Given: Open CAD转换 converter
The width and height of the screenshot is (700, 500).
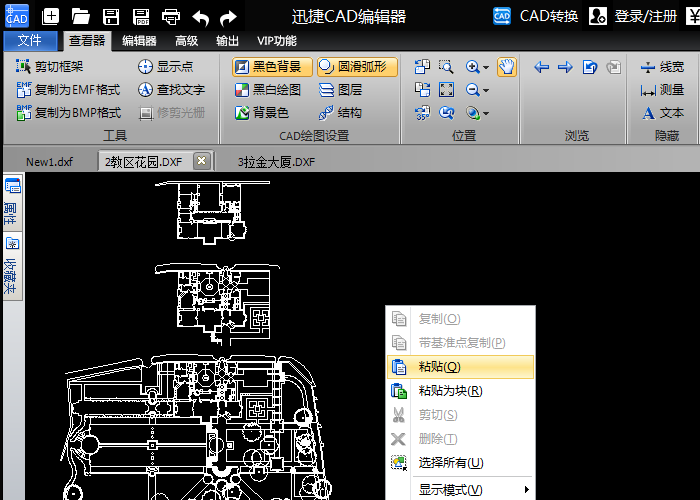Looking at the screenshot, I should tap(536, 17).
